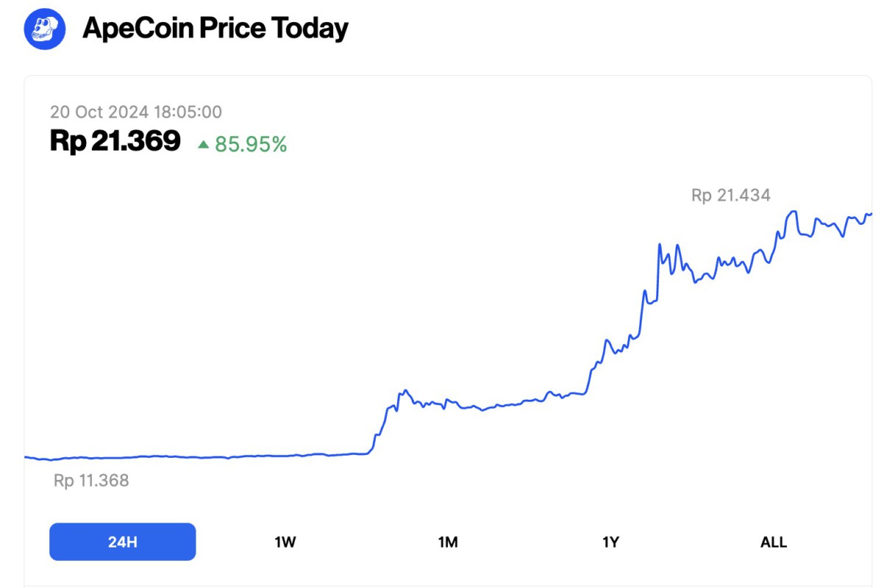This screenshot has height=588, width=884.
Task: Click the skull artwork inside the logo
Action: 44,28
